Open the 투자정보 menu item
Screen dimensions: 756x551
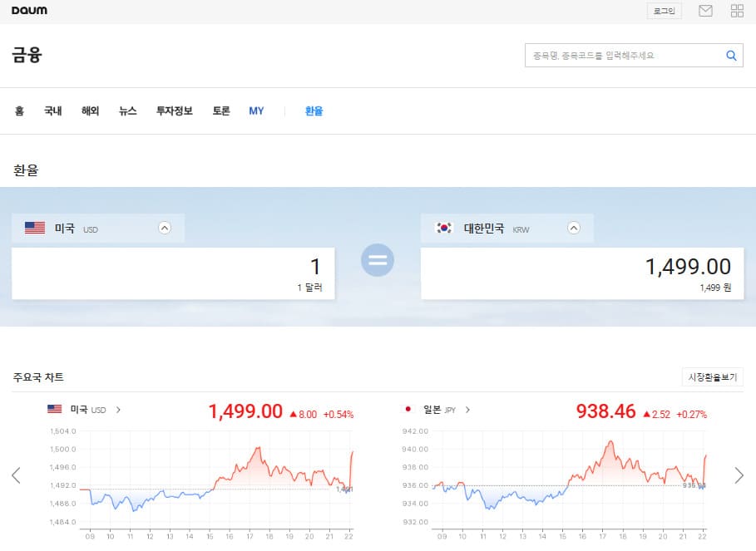(173, 111)
